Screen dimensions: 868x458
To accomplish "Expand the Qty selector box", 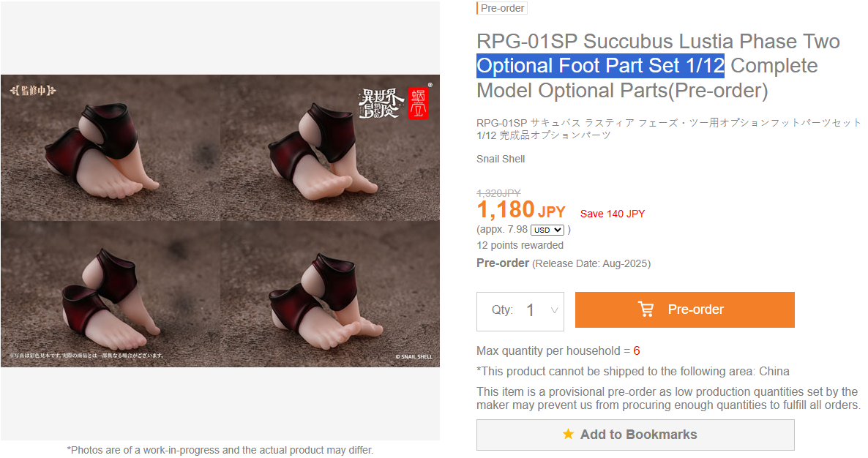I will coord(520,312).
